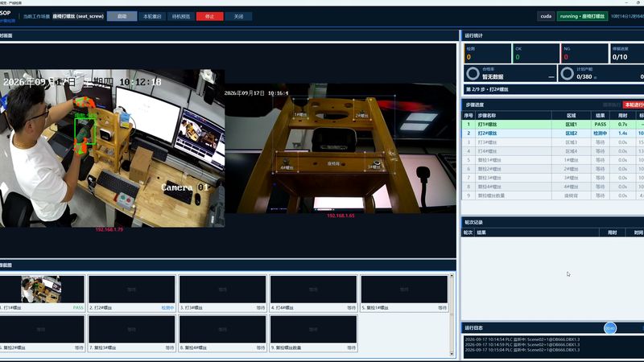Click the green running status badge

[x=582, y=16]
